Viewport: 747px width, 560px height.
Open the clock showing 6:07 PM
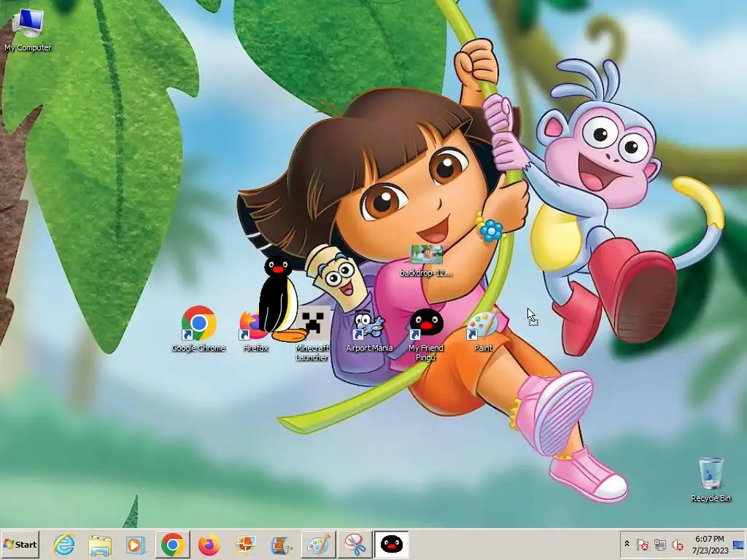[x=710, y=544]
